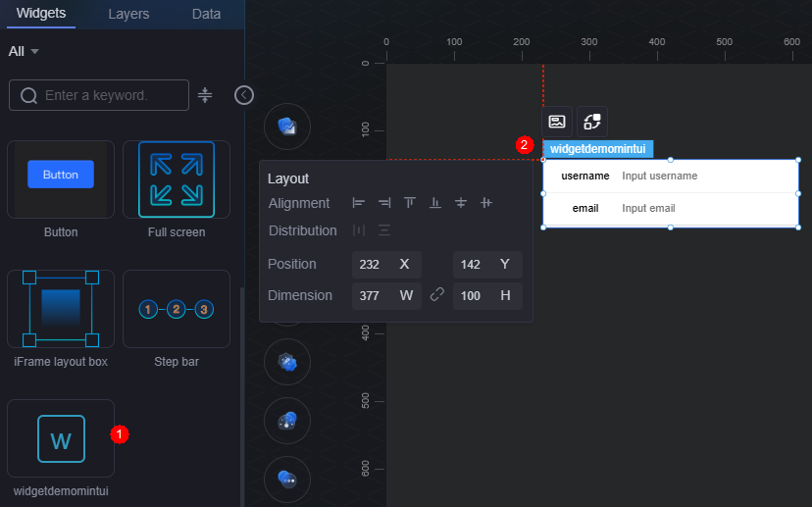
Task: Click the X position field
Action: (x=386, y=265)
